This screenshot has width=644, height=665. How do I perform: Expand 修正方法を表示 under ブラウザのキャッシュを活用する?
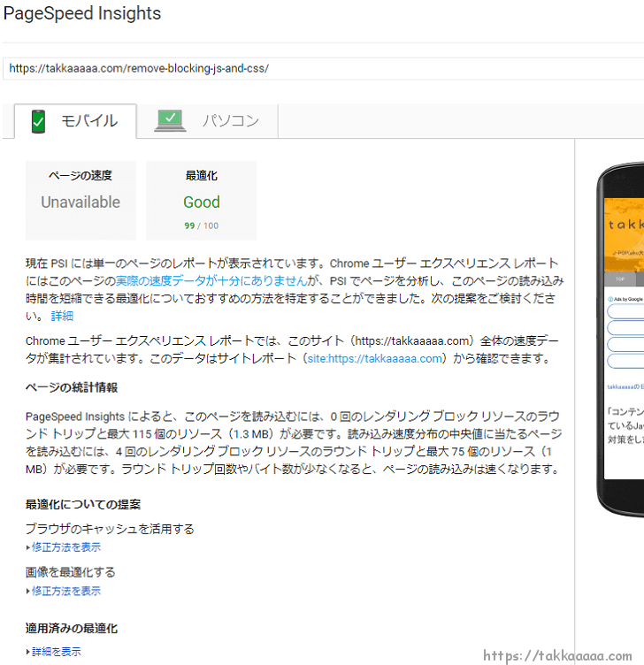(x=65, y=547)
